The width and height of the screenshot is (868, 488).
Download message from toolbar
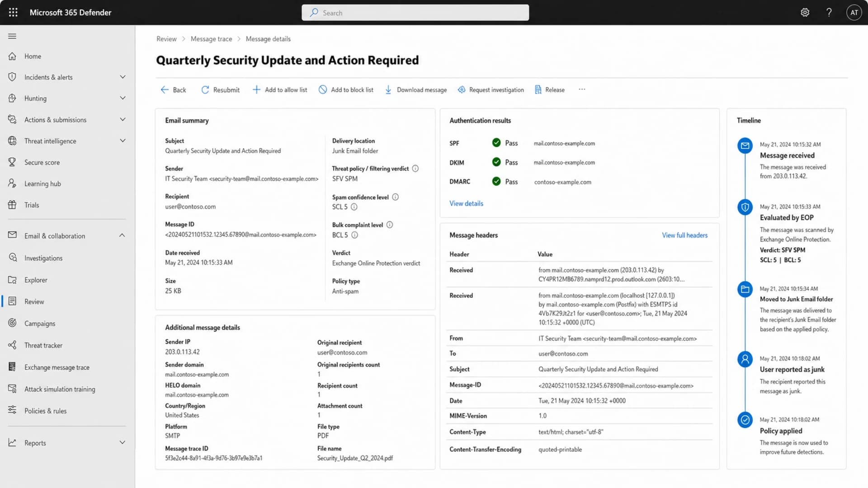click(415, 90)
